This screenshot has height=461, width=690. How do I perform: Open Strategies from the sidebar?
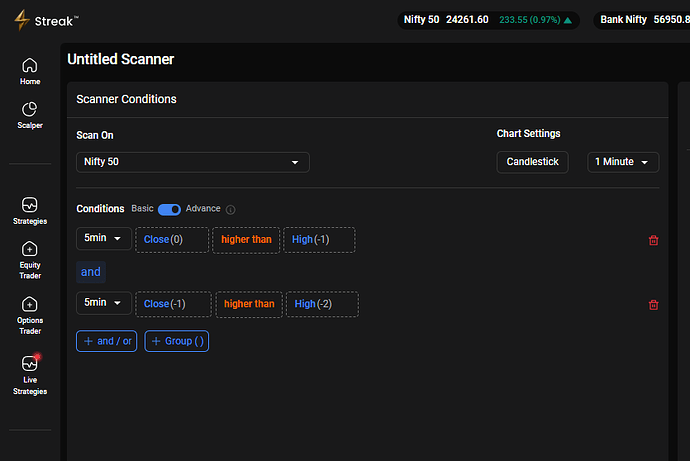[29, 210]
